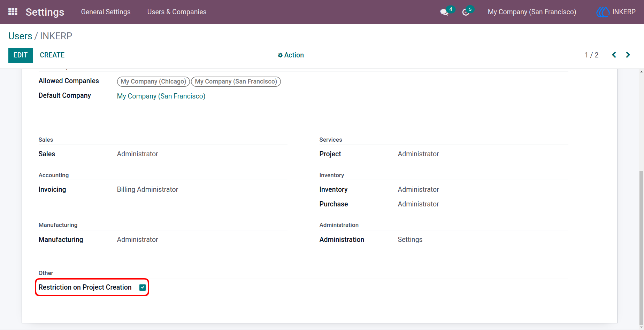Click the Restriction on Project Creation label
This screenshot has height=330, width=644.
pyautogui.click(x=85, y=287)
